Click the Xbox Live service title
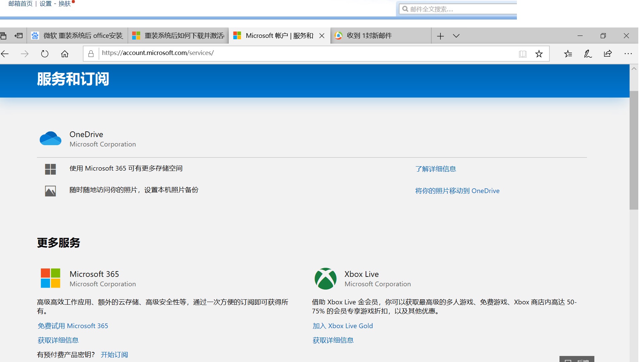Viewport: 644px width, 362px height. [x=362, y=274]
